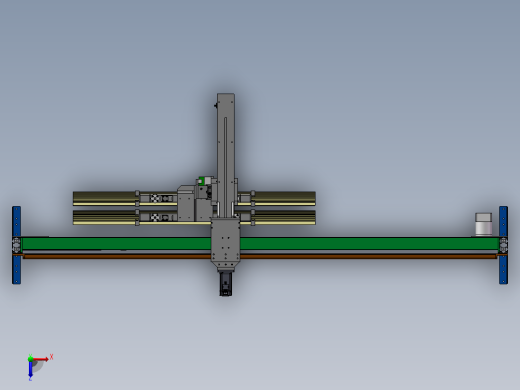Click the bearing block on left end plate
Screen dimensions: 520x390
[16, 245]
